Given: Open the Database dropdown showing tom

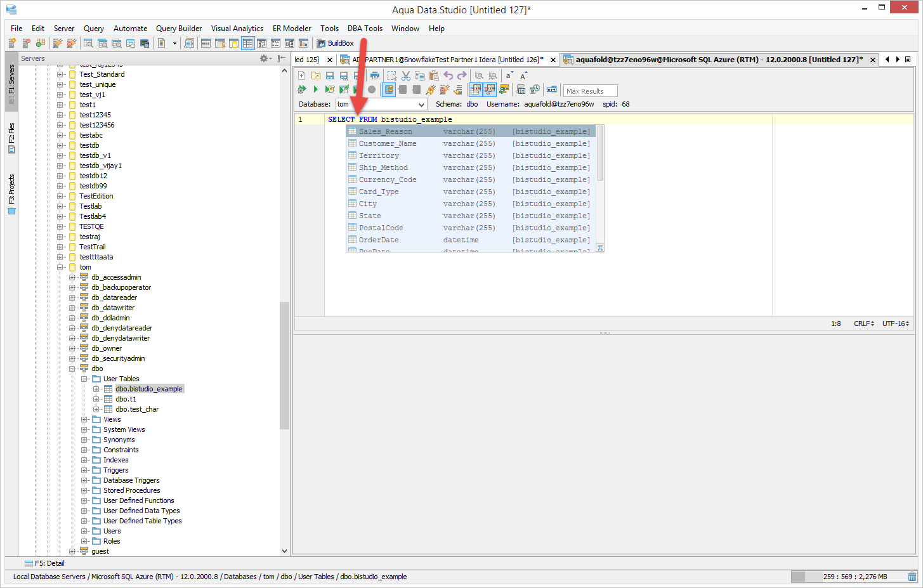Looking at the screenshot, I should tap(381, 104).
